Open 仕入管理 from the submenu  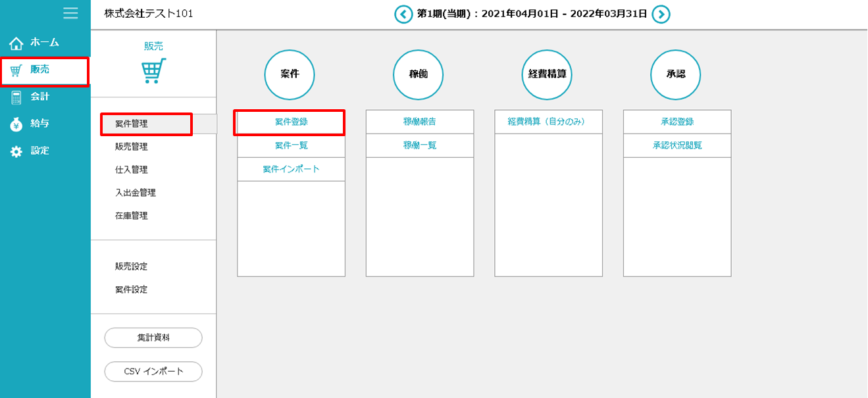(x=132, y=170)
